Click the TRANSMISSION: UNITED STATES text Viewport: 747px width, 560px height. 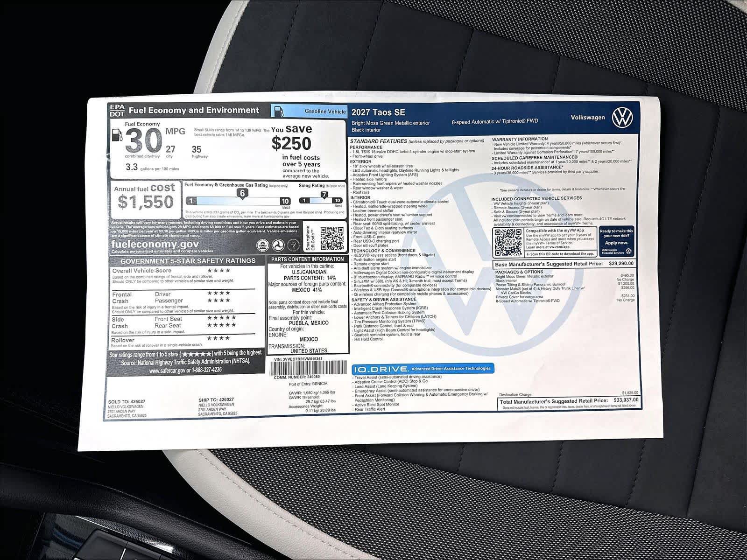298,348
